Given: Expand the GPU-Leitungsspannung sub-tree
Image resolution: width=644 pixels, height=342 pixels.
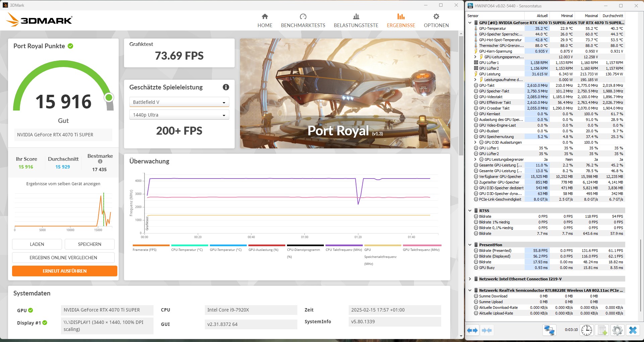Looking at the screenshot, I should (x=475, y=57).
